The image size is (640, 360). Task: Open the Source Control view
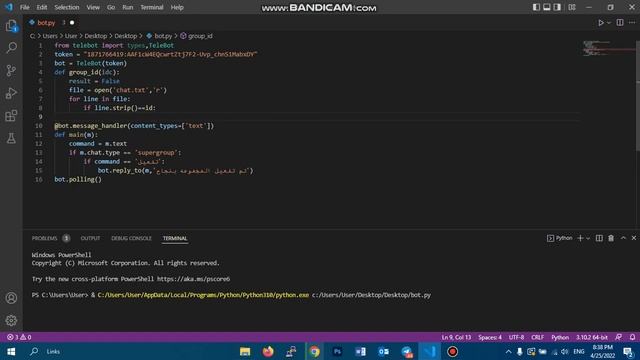11,70
